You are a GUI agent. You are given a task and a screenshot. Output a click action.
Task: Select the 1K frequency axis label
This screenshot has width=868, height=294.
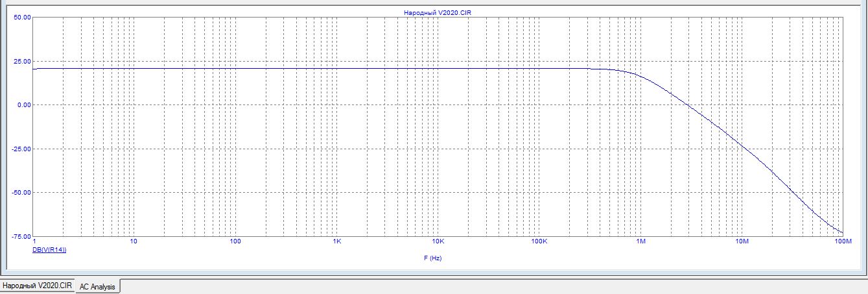336,242
